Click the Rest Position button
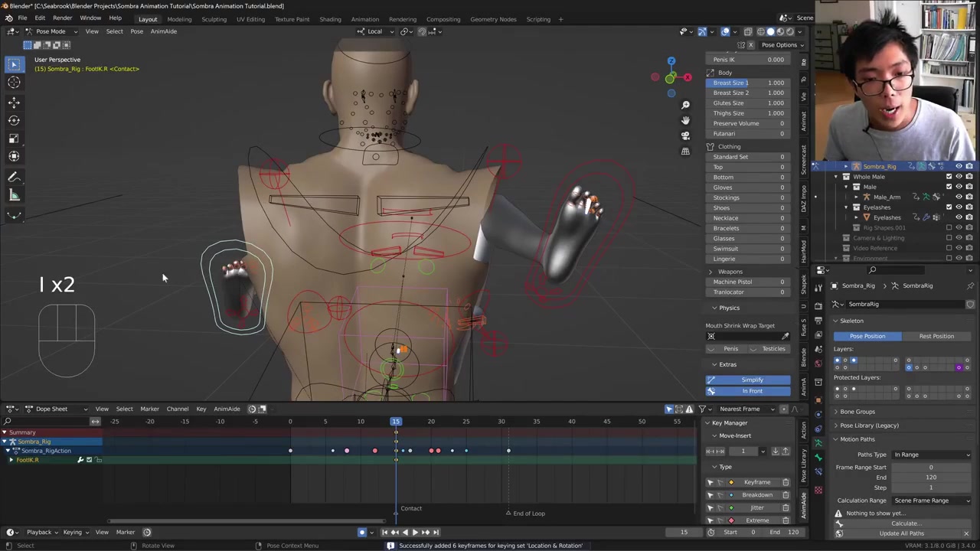The width and height of the screenshot is (980, 551). click(936, 336)
